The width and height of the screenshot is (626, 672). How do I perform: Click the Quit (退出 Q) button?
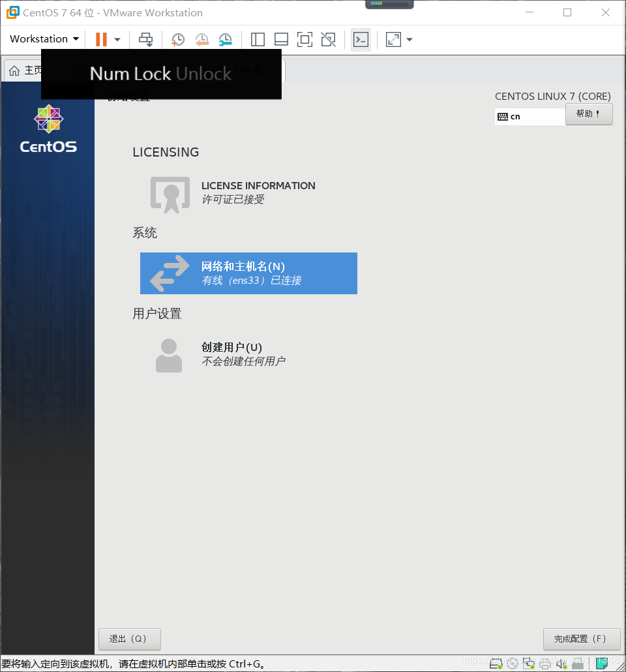pos(129,639)
